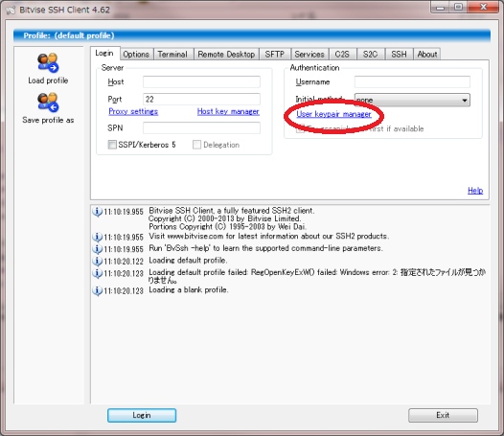
Task: Open the C2S tab
Action: pyautogui.click(x=342, y=55)
